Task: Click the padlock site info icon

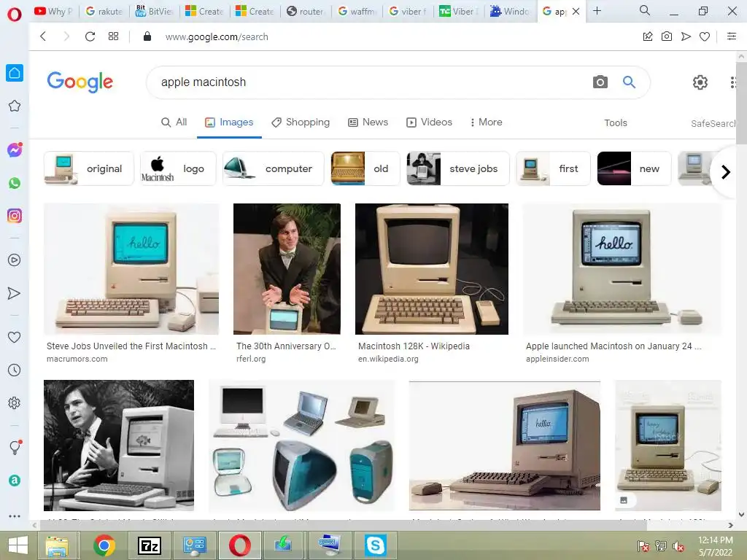Action: [x=147, y=36]
